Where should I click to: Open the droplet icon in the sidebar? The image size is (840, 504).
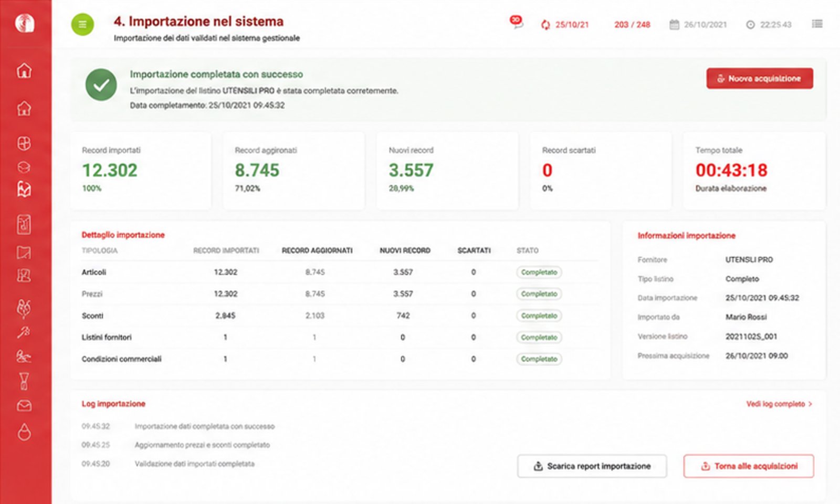point(24,432)
